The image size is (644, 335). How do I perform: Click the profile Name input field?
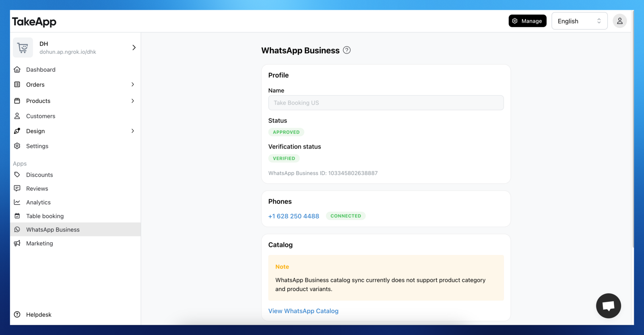pyautogui.click(x=386, y=103)
